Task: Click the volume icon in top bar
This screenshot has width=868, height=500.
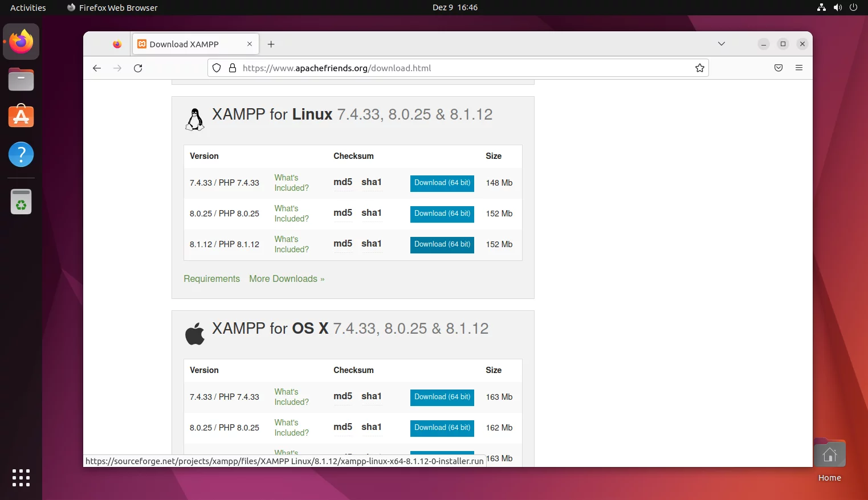Action: coord(837,7)
